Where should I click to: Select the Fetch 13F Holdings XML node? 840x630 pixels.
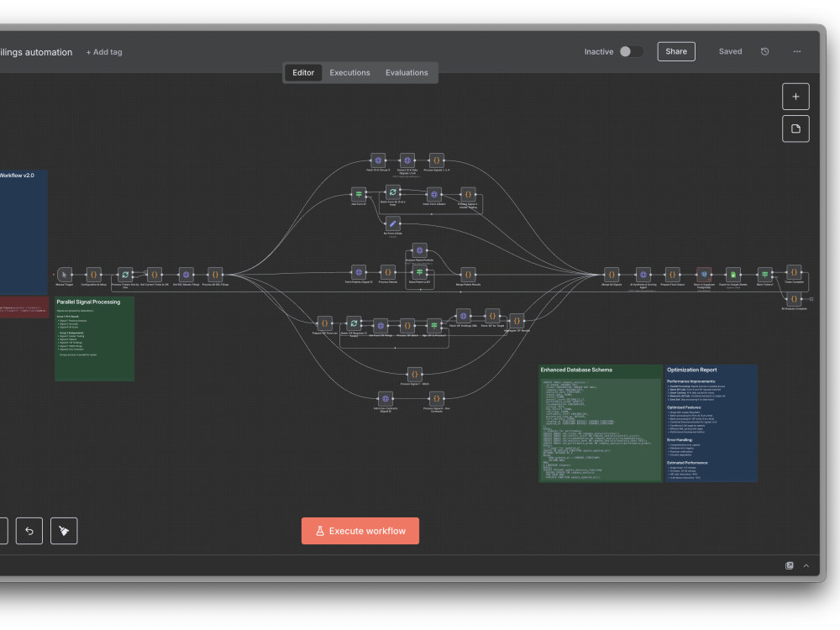464,316
